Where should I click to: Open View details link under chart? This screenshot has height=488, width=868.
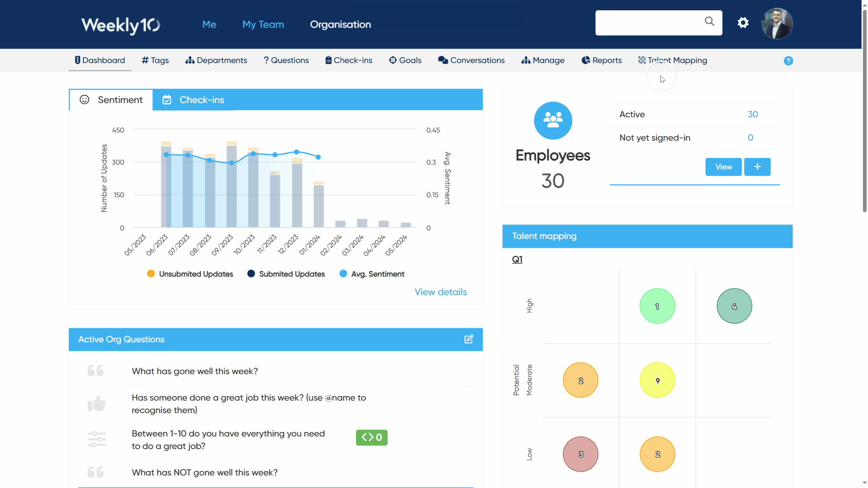point(440,292)
